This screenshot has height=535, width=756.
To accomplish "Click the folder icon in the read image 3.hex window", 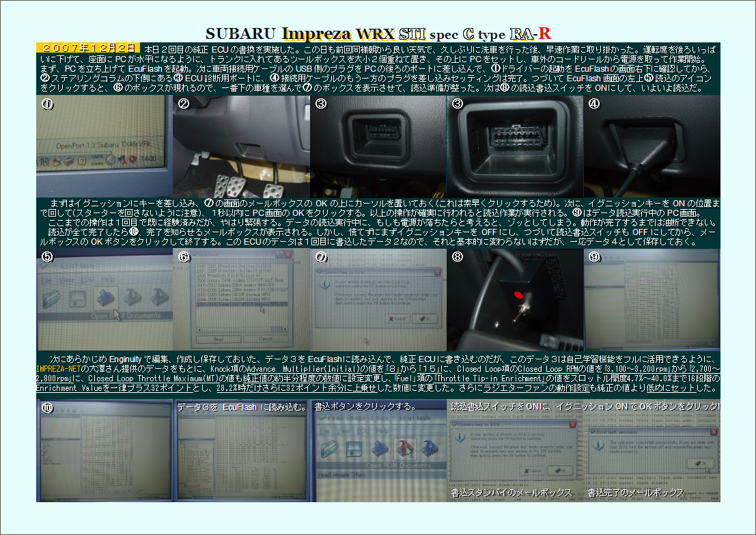I will 331,450.
